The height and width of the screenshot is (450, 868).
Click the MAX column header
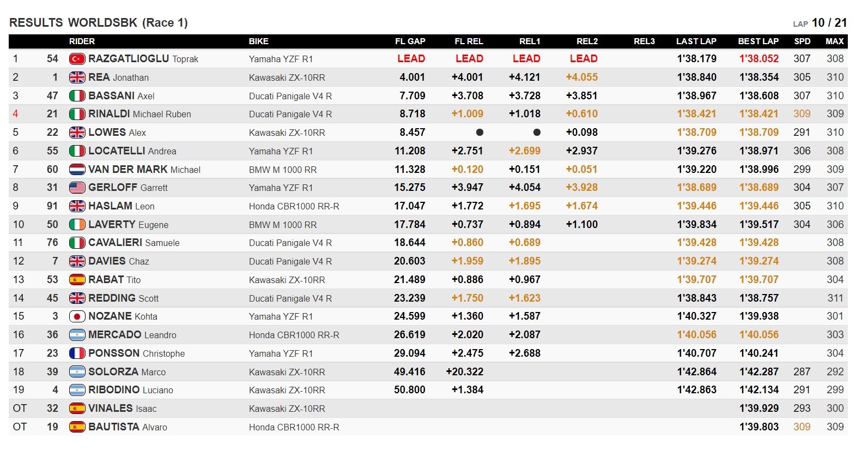[835, 41]
